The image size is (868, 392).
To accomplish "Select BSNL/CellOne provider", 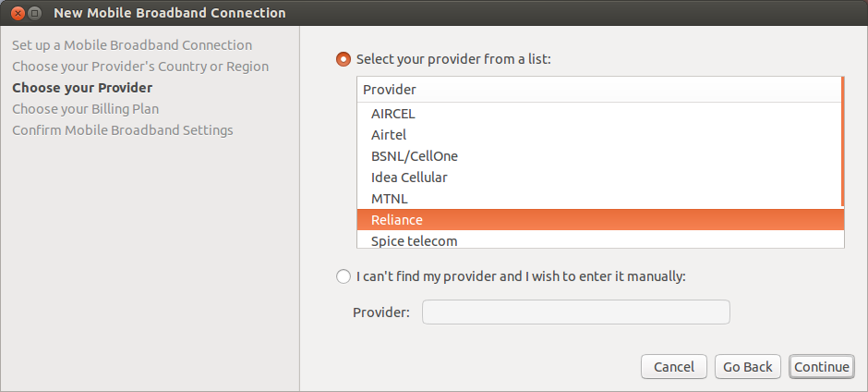I will [x=599, y=156].
